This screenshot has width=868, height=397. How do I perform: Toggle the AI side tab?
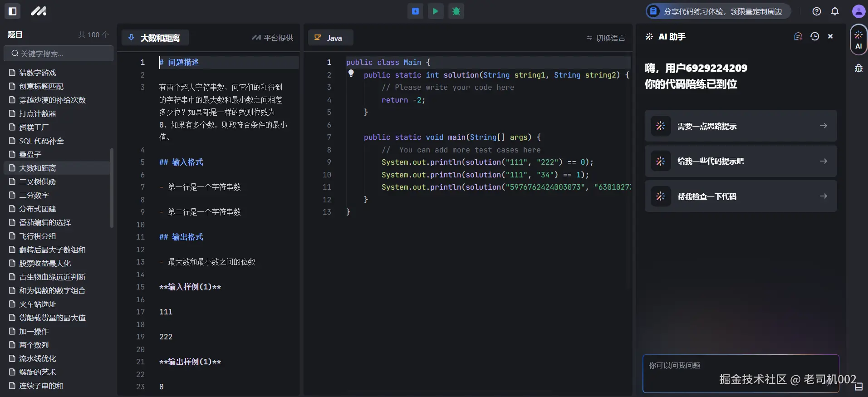858,40
